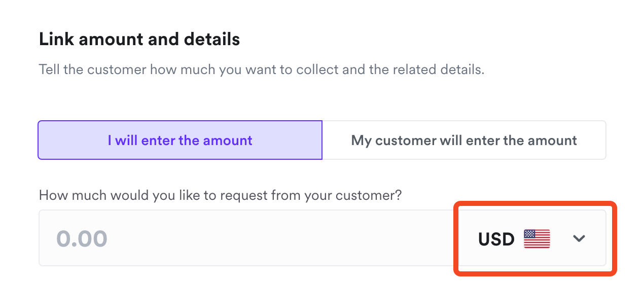Place cursor in the request amount box
Viewport: 644px width, 281px height.
click(248, 238)
